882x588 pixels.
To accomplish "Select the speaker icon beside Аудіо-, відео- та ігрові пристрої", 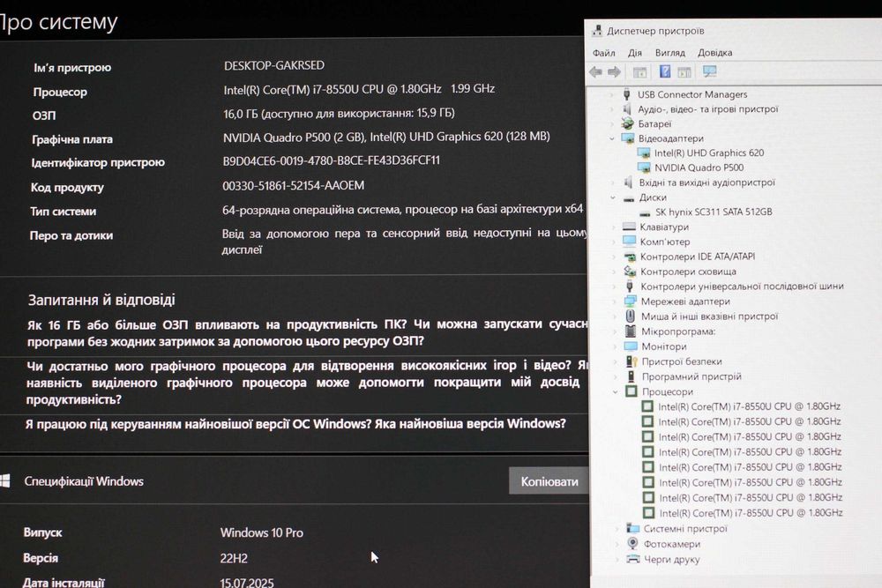I will tap(627, 109).
